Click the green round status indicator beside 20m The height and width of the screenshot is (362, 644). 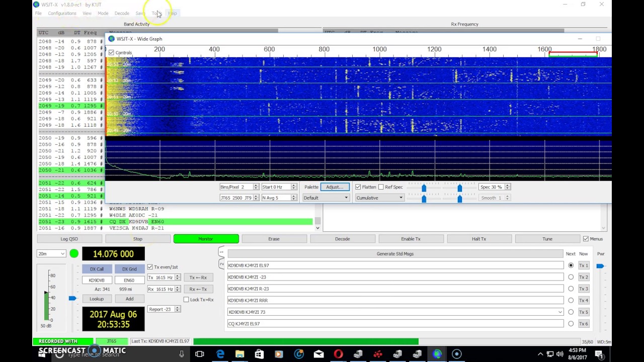[74, 253]
